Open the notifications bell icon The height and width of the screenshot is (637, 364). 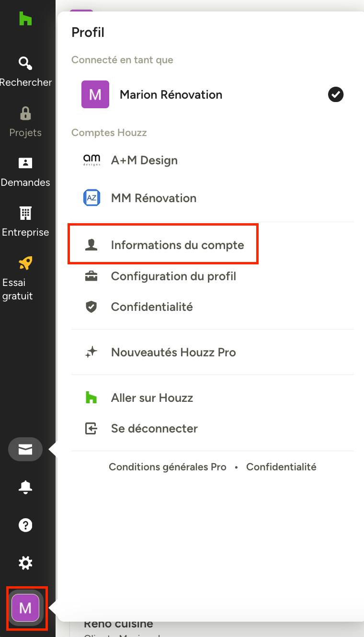tap(25, 487)
